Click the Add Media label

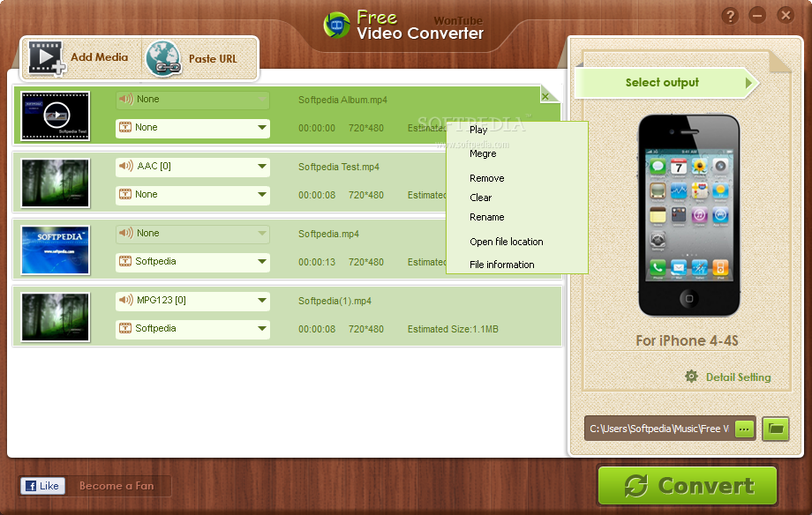tap(100, 57)
